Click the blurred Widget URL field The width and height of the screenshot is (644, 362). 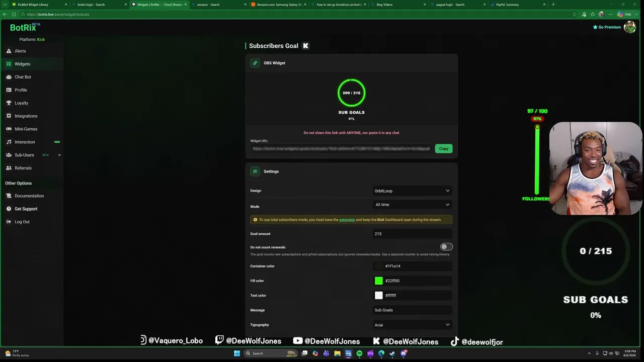(341, 149)
